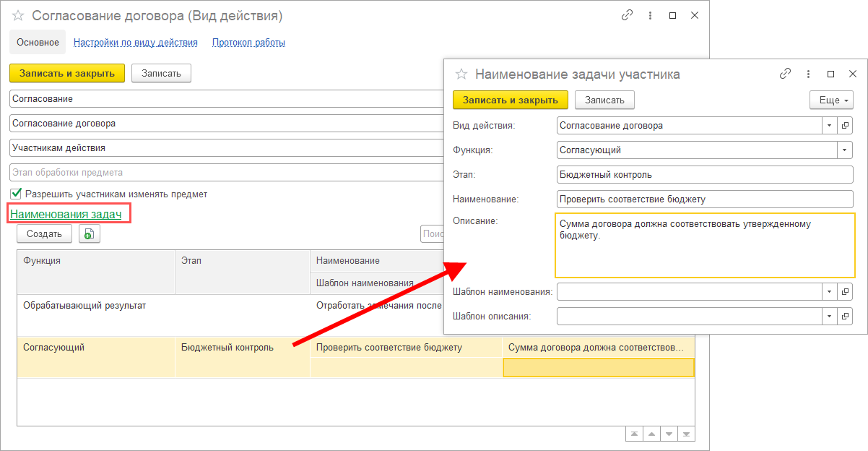Follow the Наименования задач link
The height and width of the screenshot is (451, 868).
click(66, 214)
